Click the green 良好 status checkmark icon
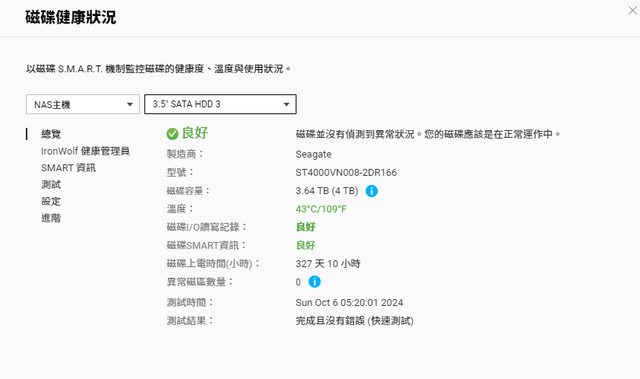Viewport: 640px width, 379px height. (x=172, y=134)
